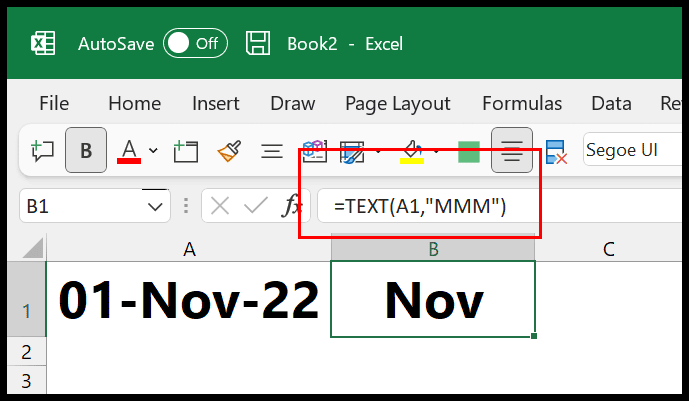
Task: Toggle the AutoSave switch
Action: pos(195,43)
